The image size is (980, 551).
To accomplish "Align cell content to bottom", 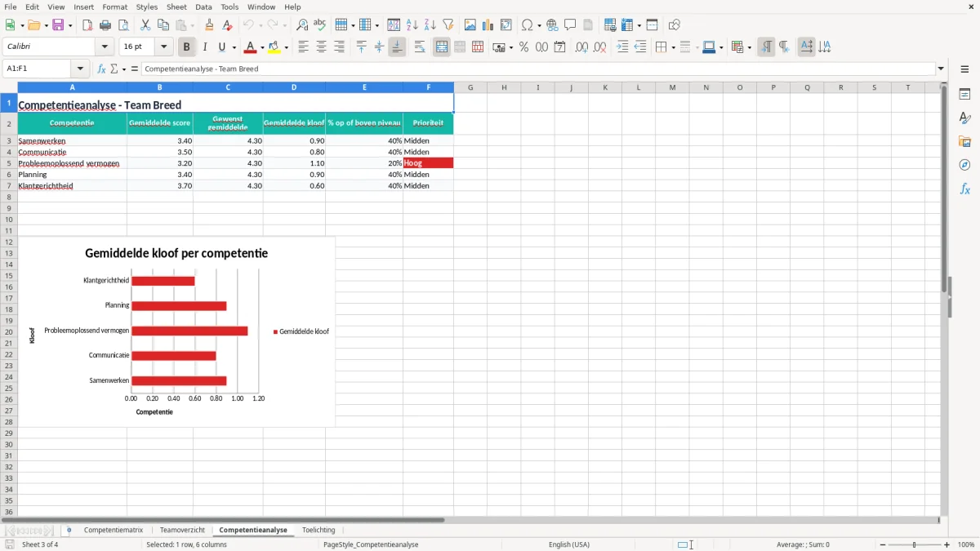I will tap(397, 47).
